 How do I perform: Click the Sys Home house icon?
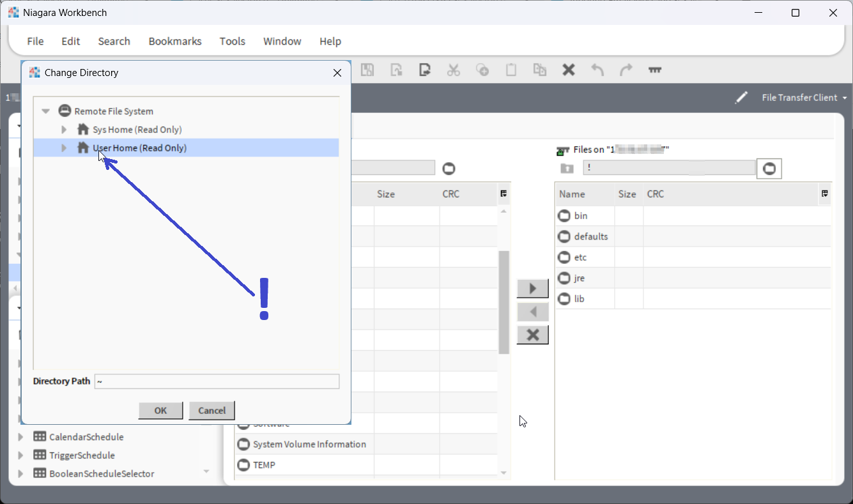tap(83, 130)
